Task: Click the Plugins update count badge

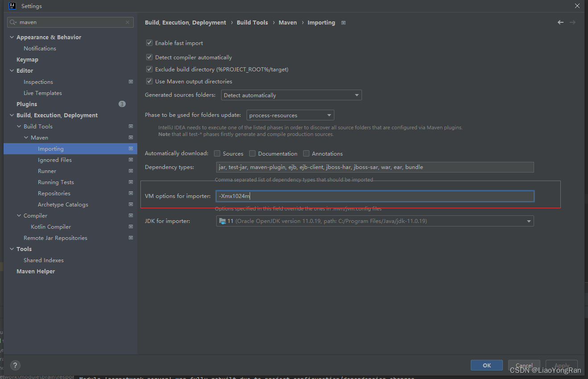Action: (x=122, y=104)
